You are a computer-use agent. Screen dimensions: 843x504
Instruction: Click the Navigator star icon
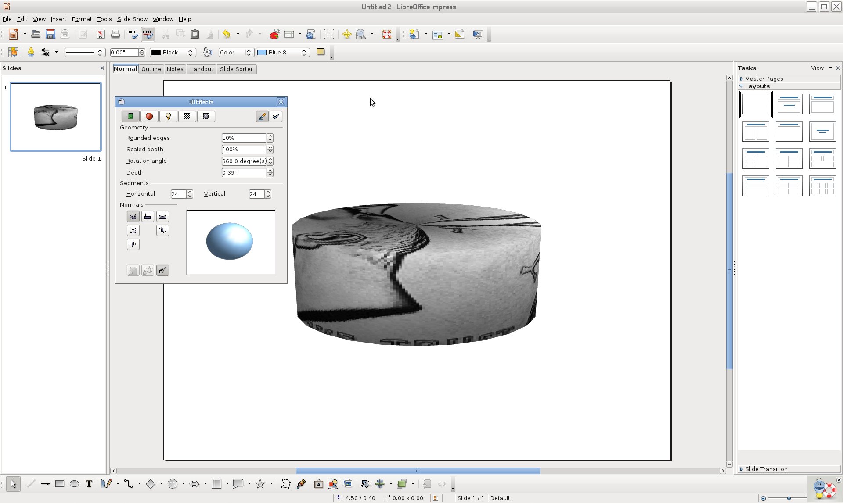[347, 34]
